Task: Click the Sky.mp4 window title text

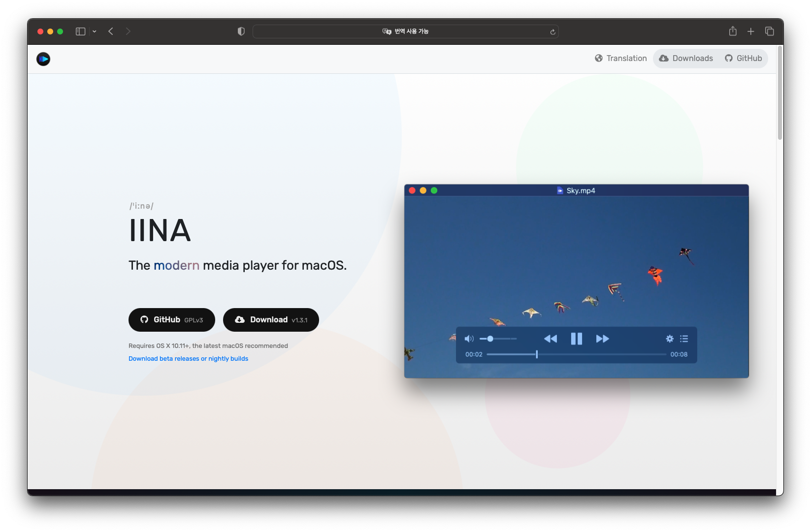Action: (581, 190)
